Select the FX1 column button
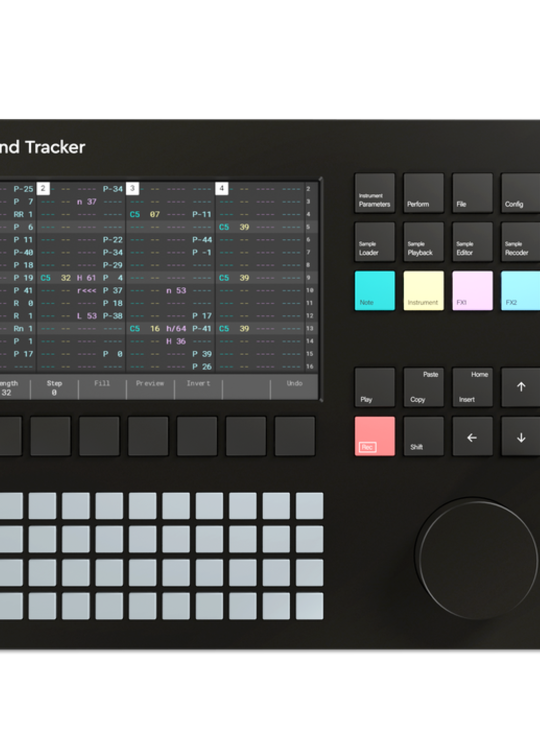This screenshot has height=756, width=540. pyautogui.click(x=472, y=291)
